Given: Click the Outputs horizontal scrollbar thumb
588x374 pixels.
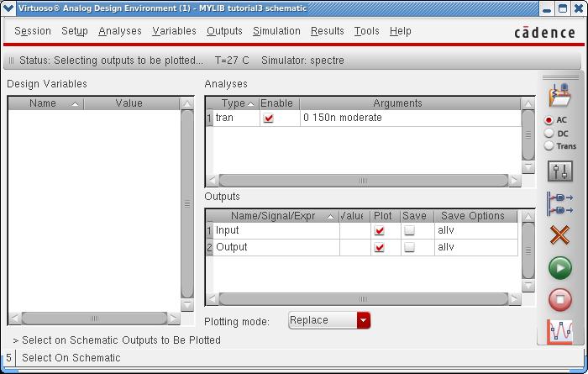Looking at the screenshot, I should click(363, 299).
